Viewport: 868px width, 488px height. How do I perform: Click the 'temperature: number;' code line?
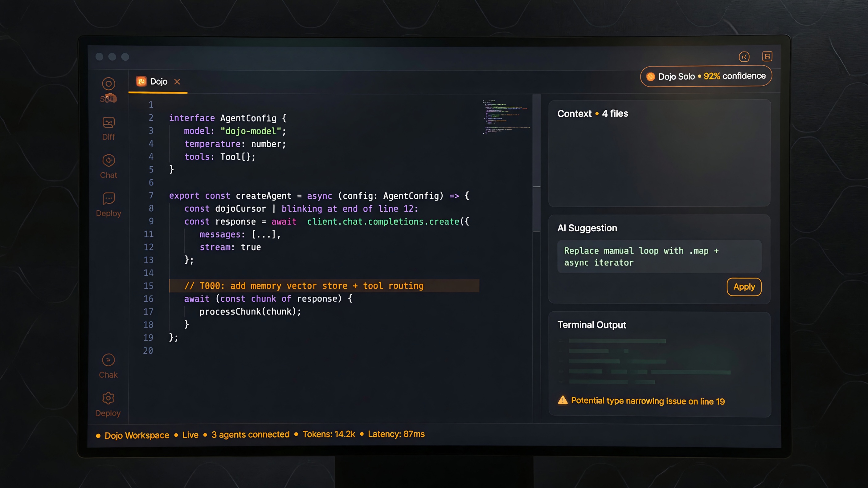(235, 144)
